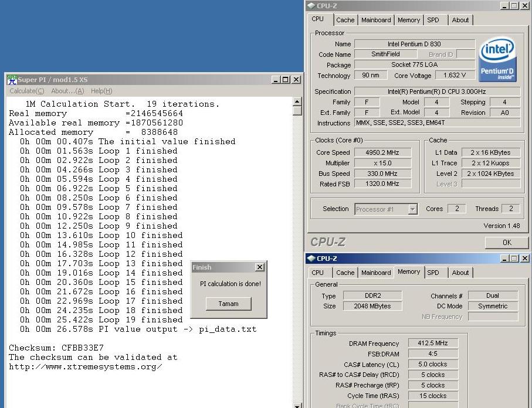Click the Cores count field
Image resolution: width=532 pixels, height=408 pixels.
457,209
